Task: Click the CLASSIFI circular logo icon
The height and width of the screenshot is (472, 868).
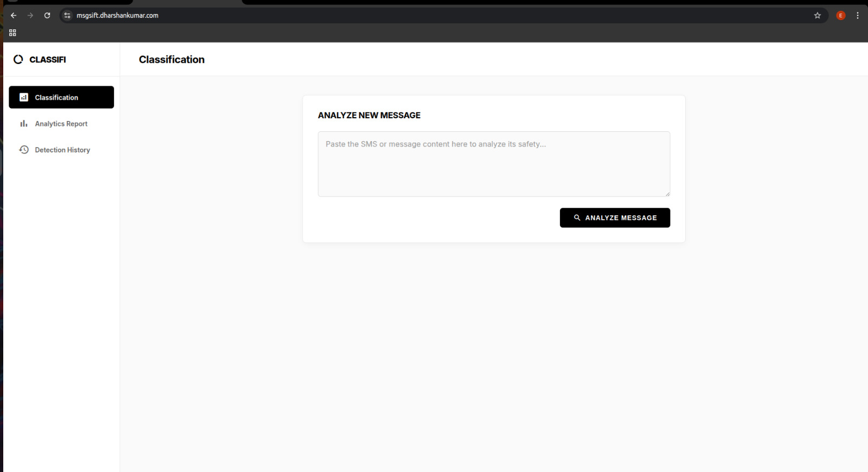Action: pos(18,59)
